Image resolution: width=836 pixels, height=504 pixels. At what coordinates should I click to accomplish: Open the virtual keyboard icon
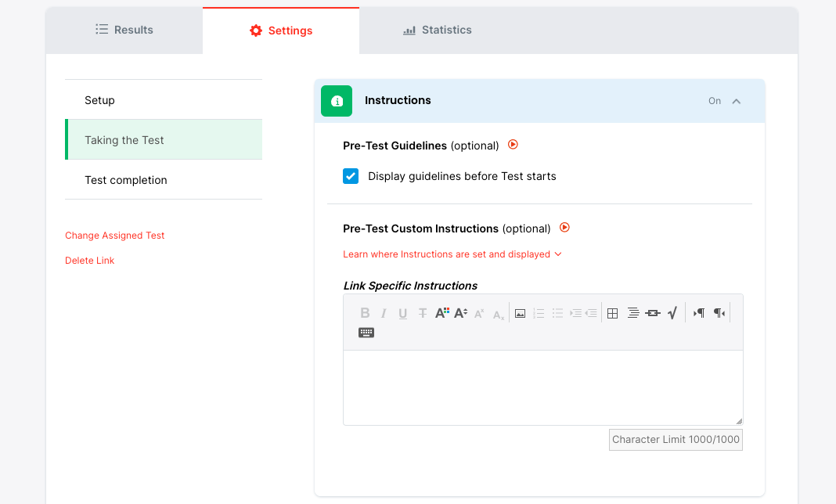pyautogui.click(x=366, y=333)
